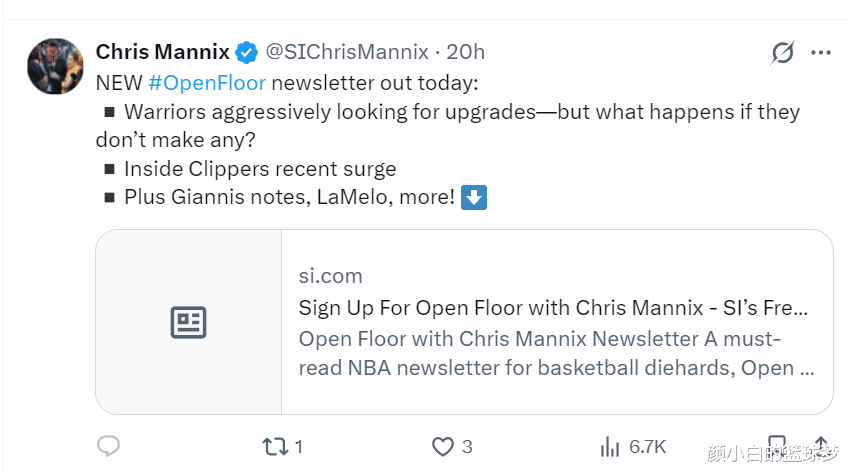The height and width of the screenshot is (474, 849).
Task: View tweet analytics bar chart icon
Action: pyautogui.click(x=608, y=446)
